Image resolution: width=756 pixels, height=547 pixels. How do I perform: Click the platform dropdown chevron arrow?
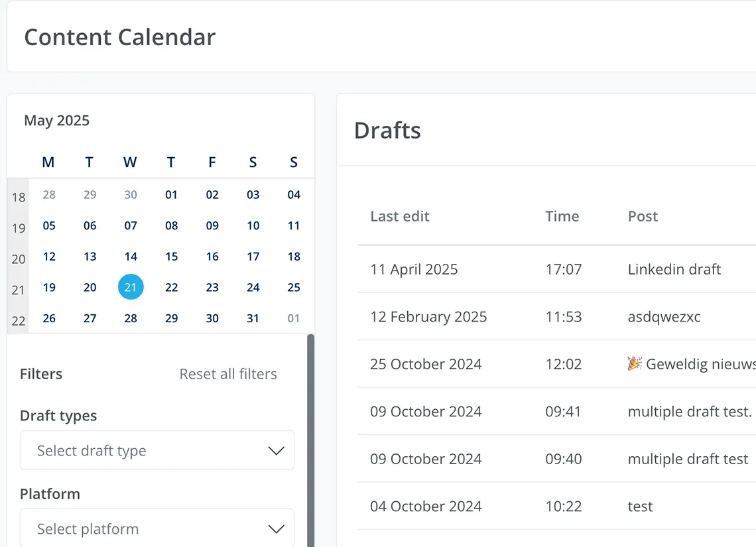pos(276,529)
